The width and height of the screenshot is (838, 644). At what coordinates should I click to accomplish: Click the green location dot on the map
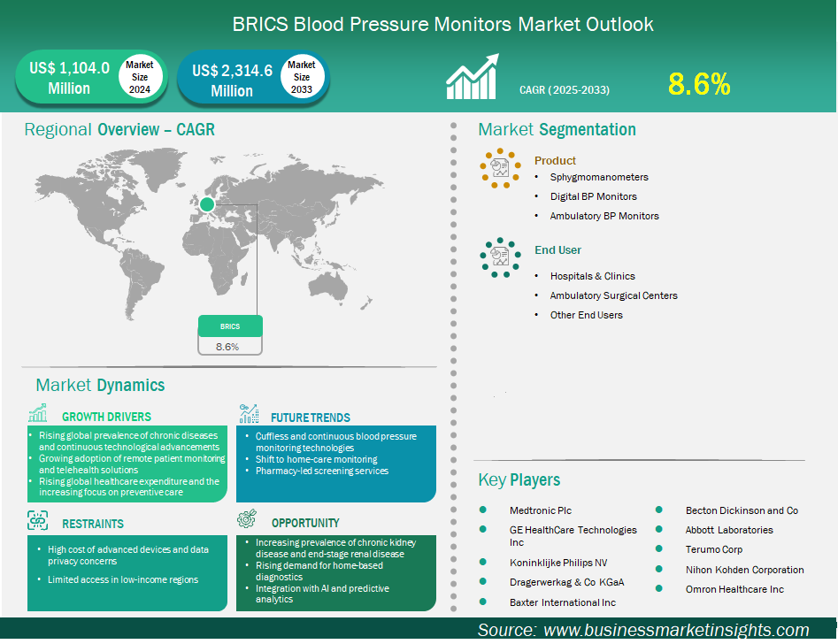pyautogui.click(x=207, y=205)
